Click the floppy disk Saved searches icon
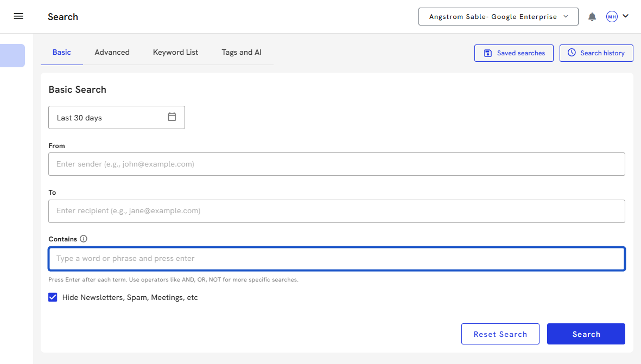This screenshot has height=364, width=641. tap(487, 53)
